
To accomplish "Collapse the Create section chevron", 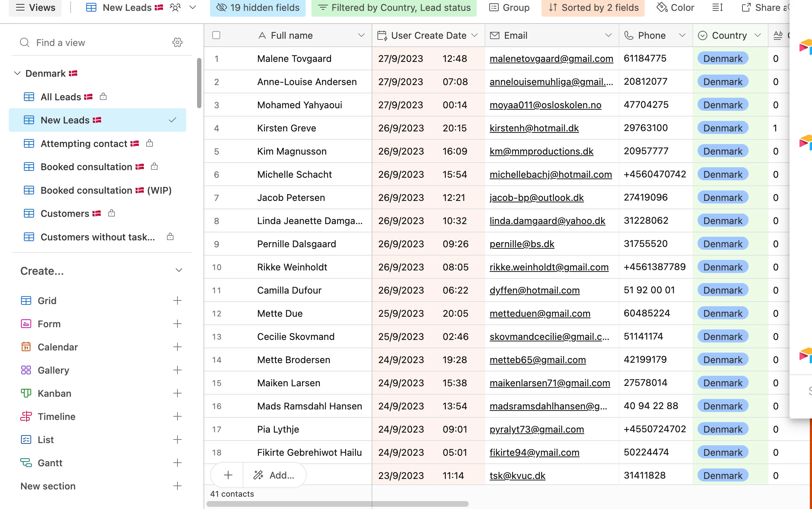I will pyautogui.click(x=179, y=270).
